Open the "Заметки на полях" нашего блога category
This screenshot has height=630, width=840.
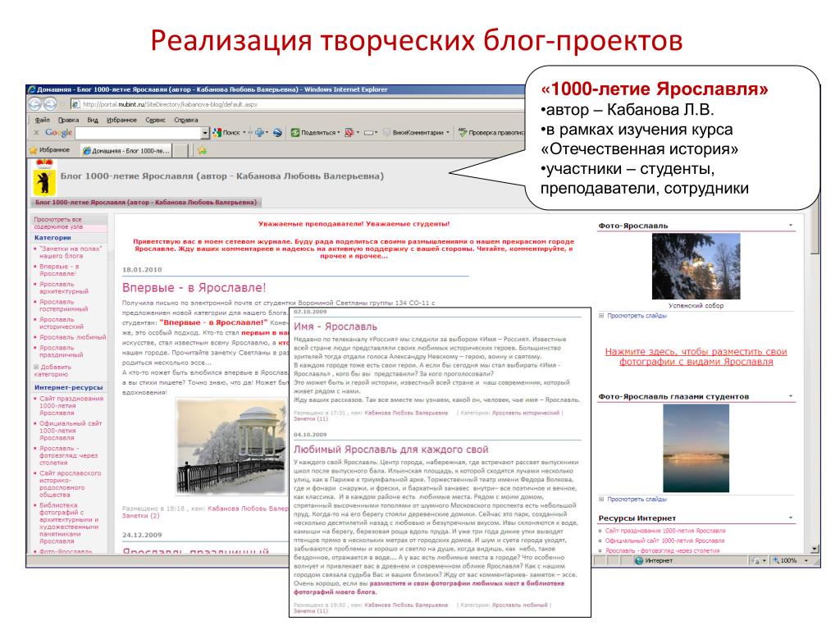click(x=71, y=253)
